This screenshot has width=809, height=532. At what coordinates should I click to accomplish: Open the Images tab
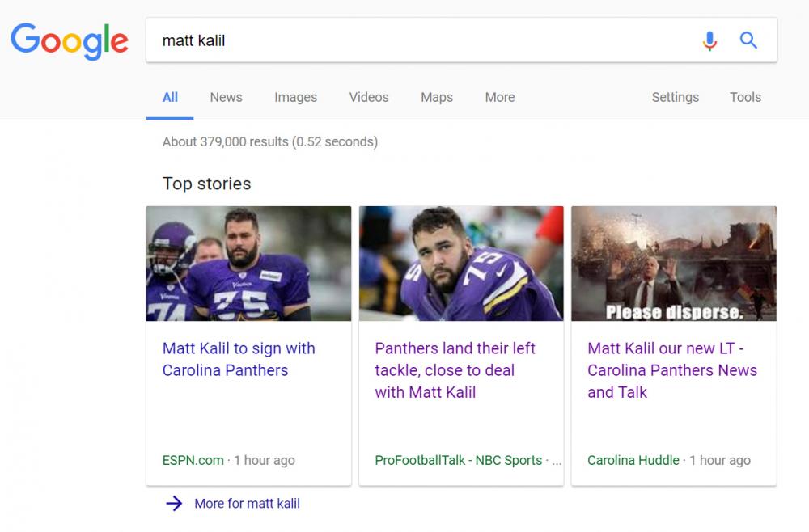(295, 97)
